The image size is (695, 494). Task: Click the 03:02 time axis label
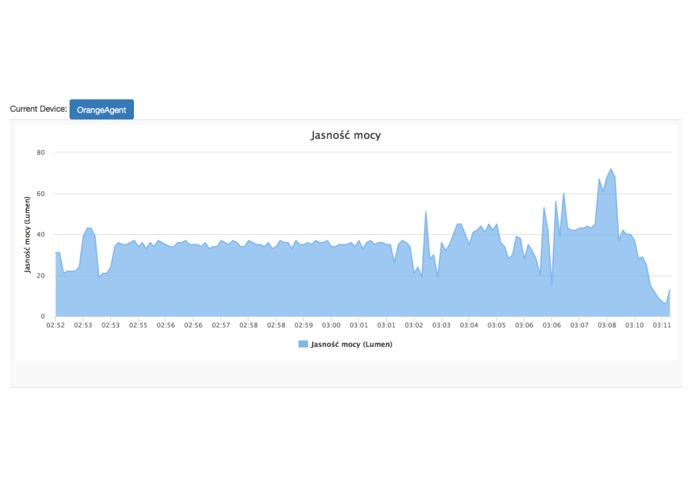414,325
